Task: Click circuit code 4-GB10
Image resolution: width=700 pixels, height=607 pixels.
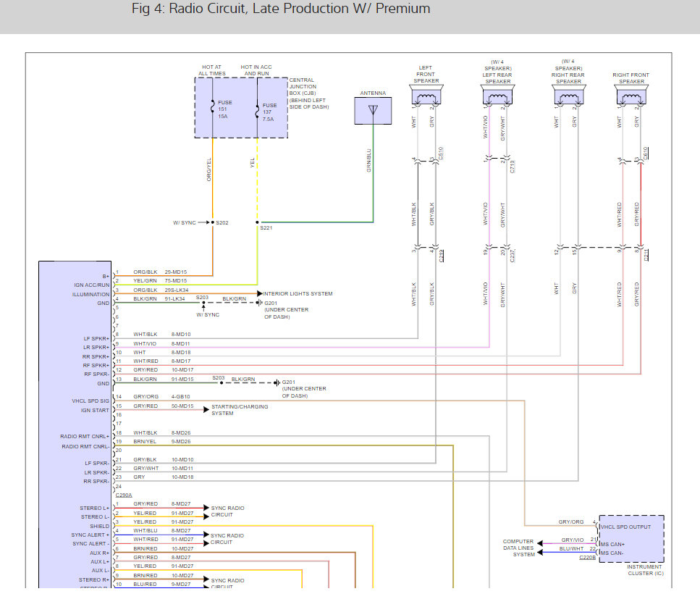Action: [x=181, y=397]
